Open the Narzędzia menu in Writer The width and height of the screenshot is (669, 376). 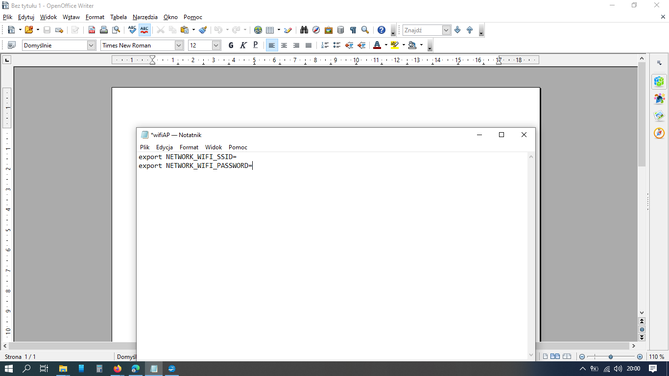click(145, 17)
